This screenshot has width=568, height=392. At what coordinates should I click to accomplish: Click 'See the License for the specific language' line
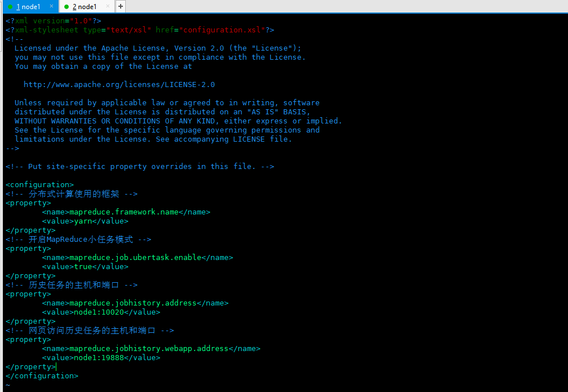(167, 130)
